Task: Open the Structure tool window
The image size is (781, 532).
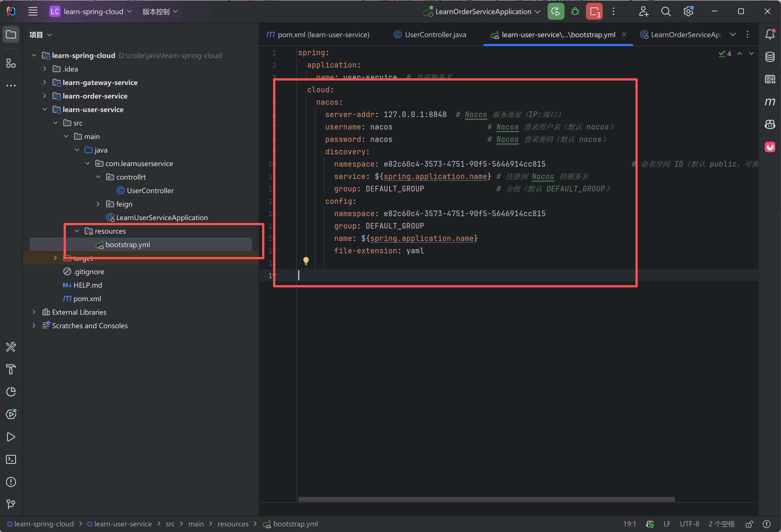Action: click(11, 63)
